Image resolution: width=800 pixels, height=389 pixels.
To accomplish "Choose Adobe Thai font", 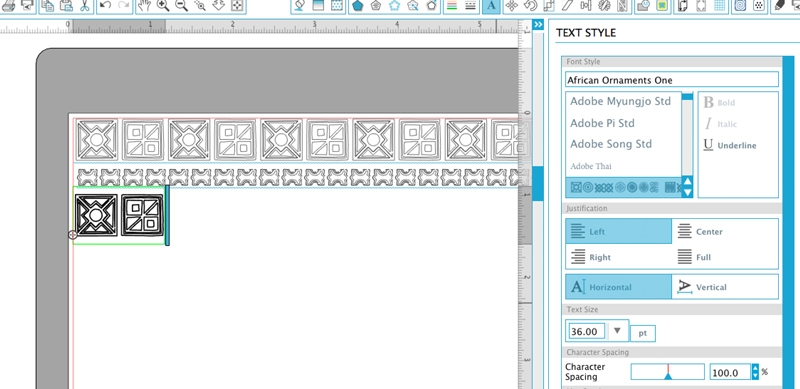I will (591, 166).
